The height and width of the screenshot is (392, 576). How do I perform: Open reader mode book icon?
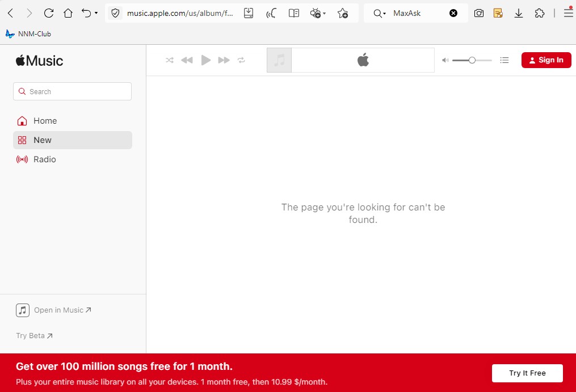click(x=294, y=13)
